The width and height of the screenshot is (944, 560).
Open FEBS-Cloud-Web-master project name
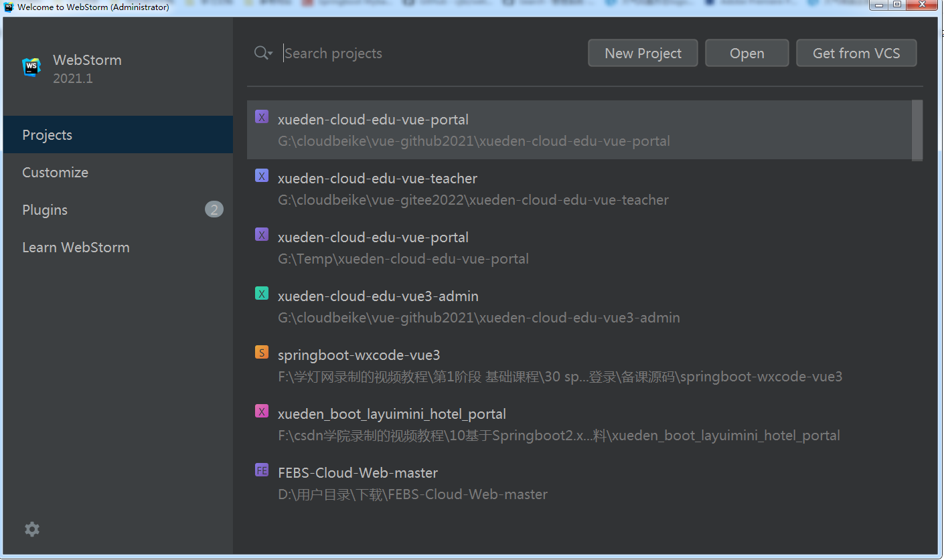pos(358,473)
